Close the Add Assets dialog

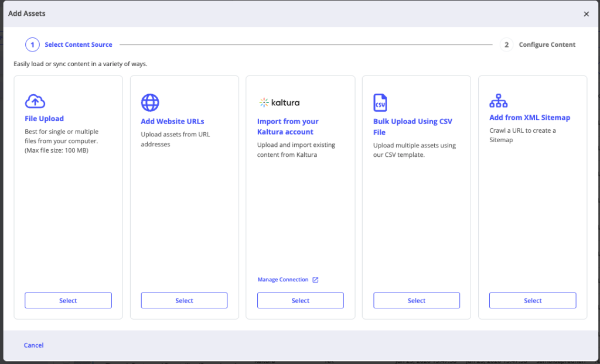point(586,14)
